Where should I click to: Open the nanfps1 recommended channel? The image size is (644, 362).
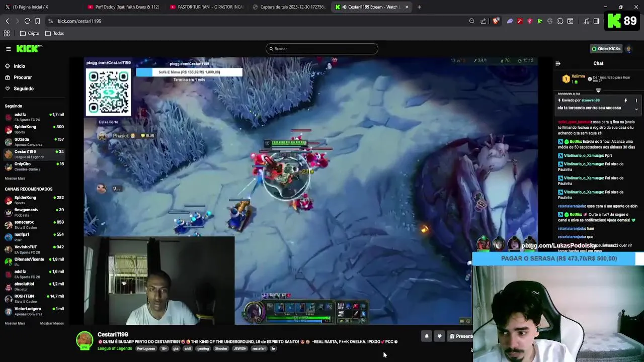(34, 237)
